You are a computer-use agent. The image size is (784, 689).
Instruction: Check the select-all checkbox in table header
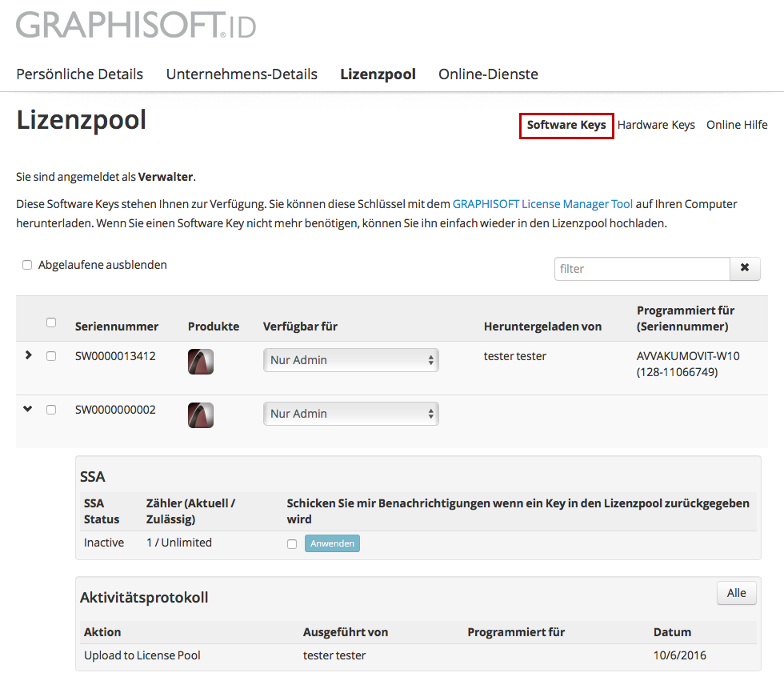coord(51,322)
